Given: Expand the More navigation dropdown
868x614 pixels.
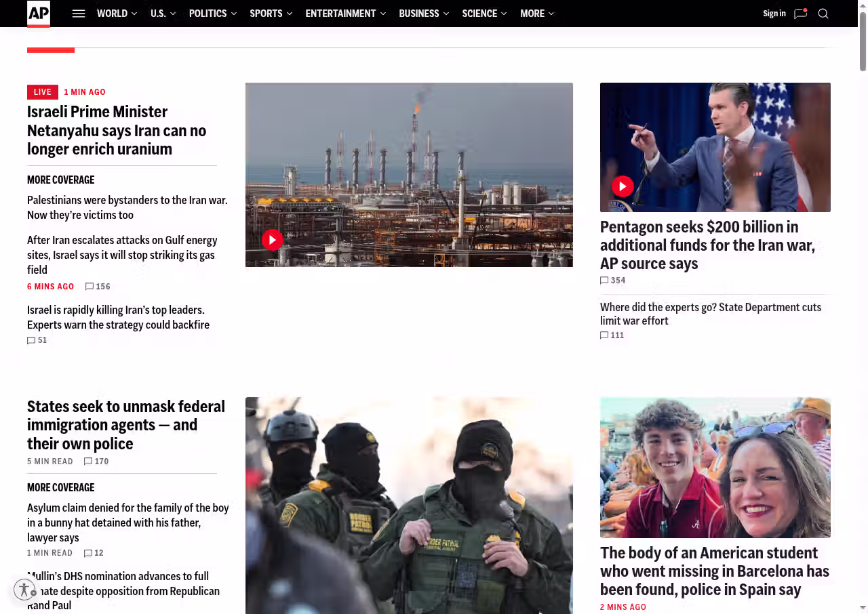Looking at the screenshot, I should pyautogui.click(x=537, y=14).
